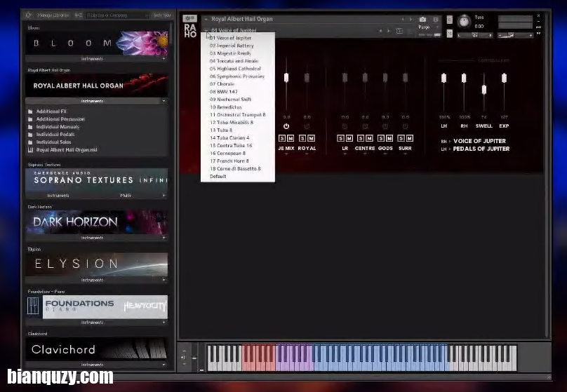Viewport: 567px width, 392px height.
Task: Click the save snapshot icon
Action: (x=399, y=31)
